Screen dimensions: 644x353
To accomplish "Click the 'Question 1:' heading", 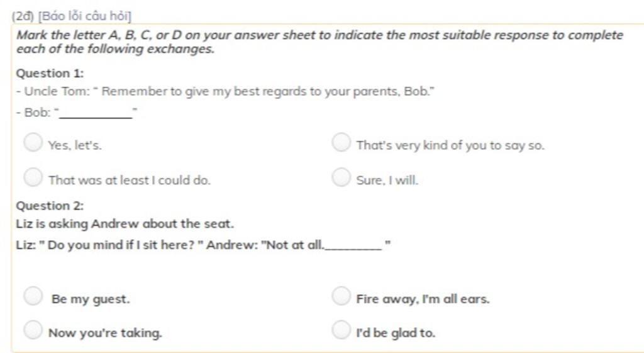I will tap(50, 74).
